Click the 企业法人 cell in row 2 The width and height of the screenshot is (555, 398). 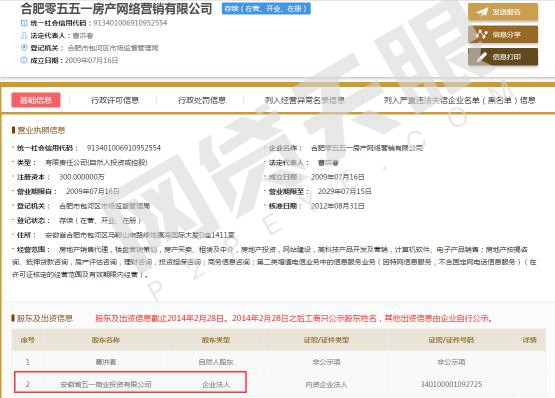(216, 384)
